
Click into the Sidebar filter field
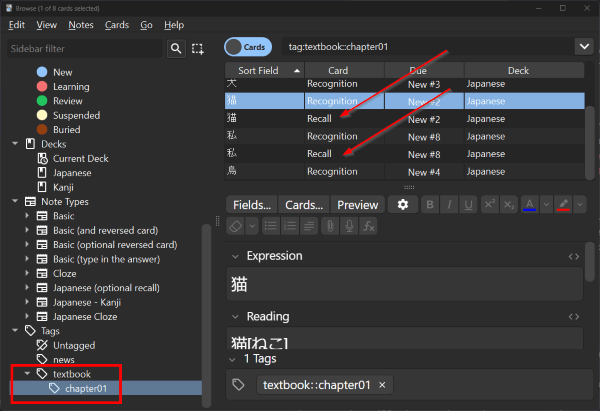coord(85,49)
